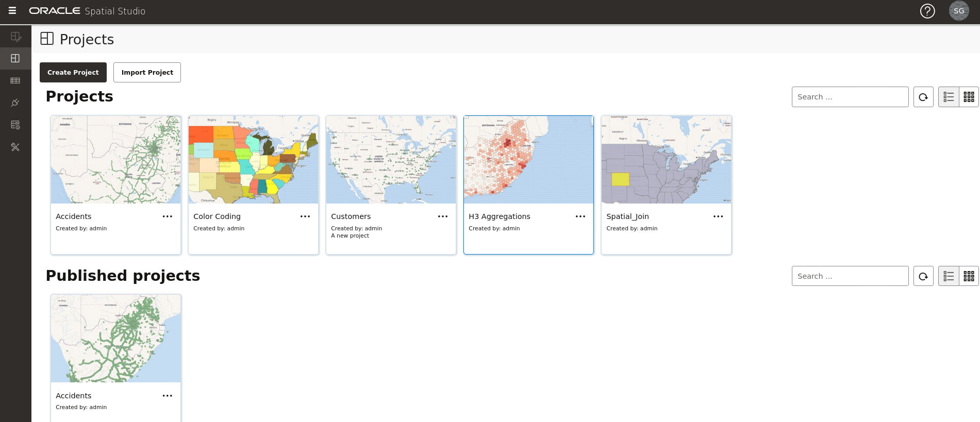980x422 pixels.
Task: Focus the Projects search field
Action: [850, 97]
